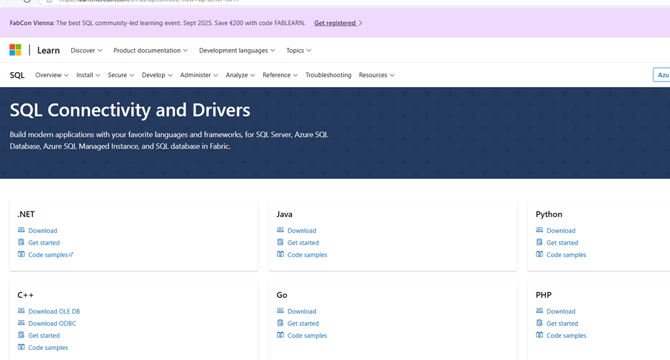Open the Secure dropdown menu
Image resolution: width=670 pixels, height=360 pixels.
(x=121, y=75)
